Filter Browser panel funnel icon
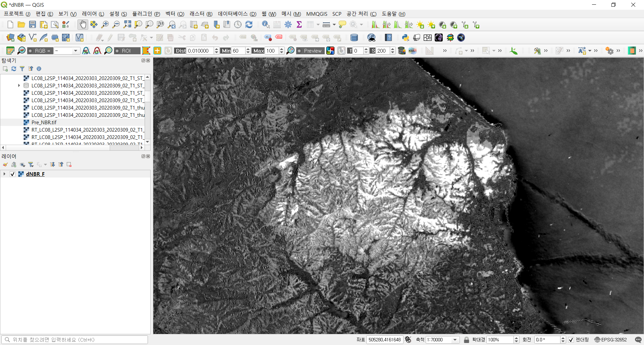The width and height of the screenshot is (644, 345). click(x=22, y=69)
